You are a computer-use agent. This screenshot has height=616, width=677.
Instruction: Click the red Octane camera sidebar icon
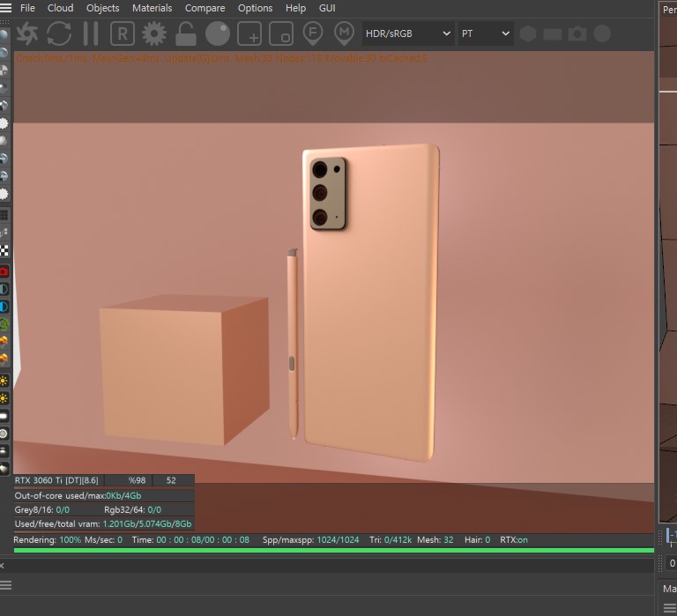4,271
